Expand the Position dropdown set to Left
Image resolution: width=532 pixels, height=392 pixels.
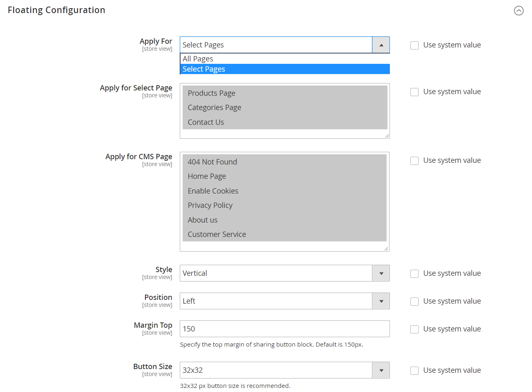pos(284,301)
